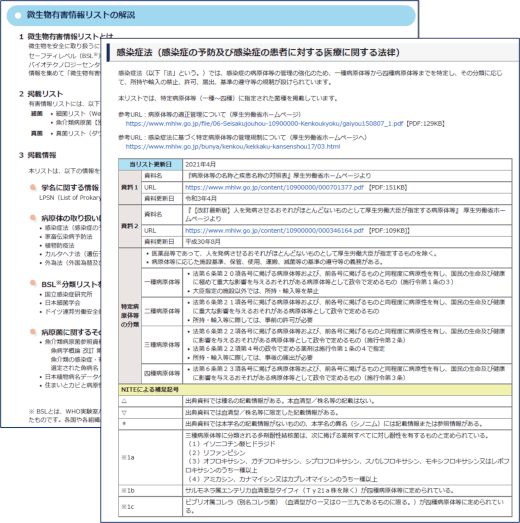Image resolution: width=520 pixels, height=523 pixels.
Task: Open the gaiyou150807_1.pdf reference link
Action: 265,124
